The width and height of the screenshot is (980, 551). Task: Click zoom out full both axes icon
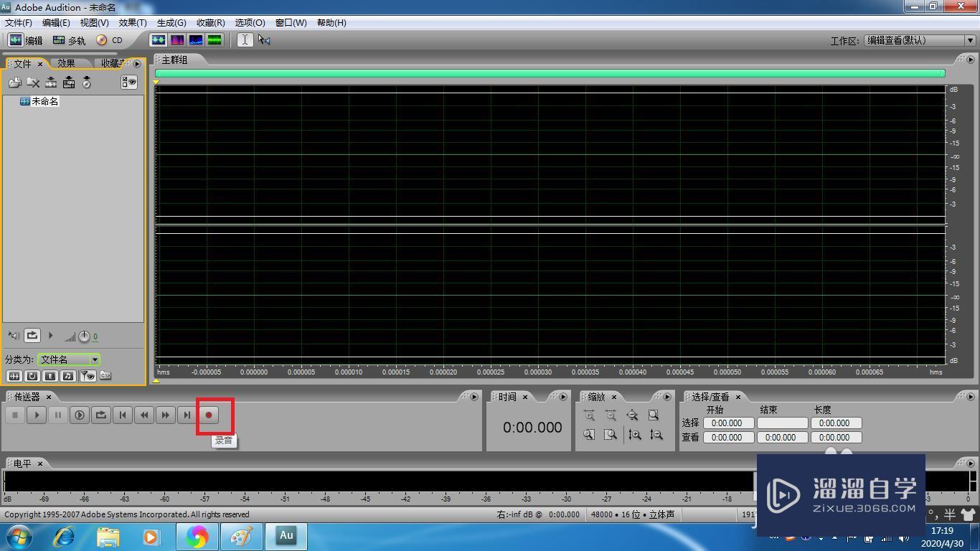[632, 415]
